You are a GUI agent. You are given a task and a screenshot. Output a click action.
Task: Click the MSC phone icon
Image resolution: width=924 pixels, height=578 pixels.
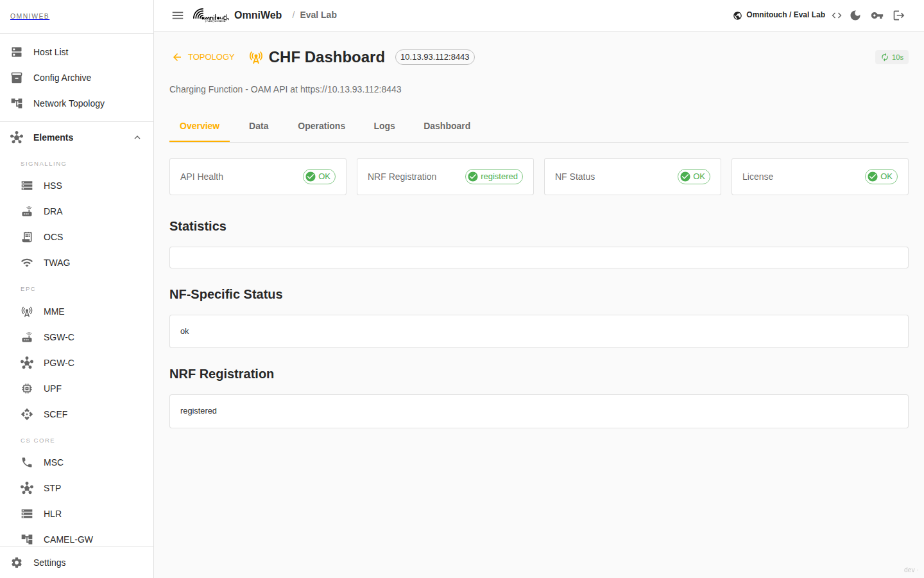27,462
